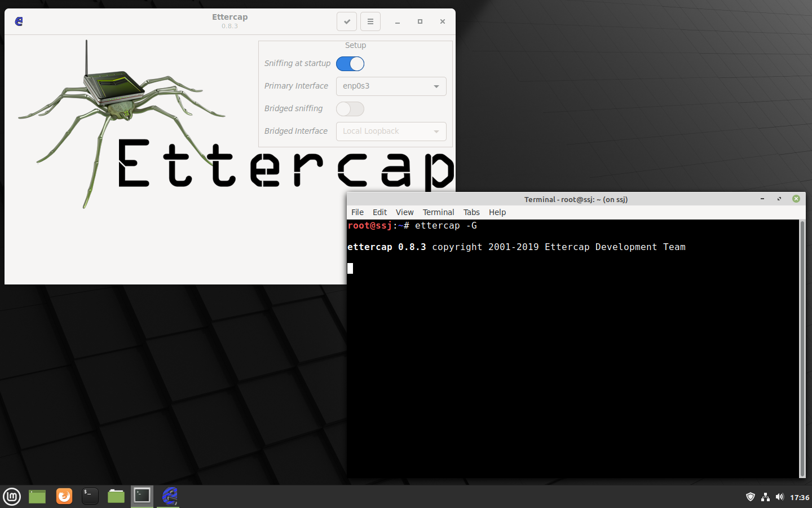Open the Tabs menu in the terminal
This screenshot has width=812, height=508.
(x=471, y=212)
